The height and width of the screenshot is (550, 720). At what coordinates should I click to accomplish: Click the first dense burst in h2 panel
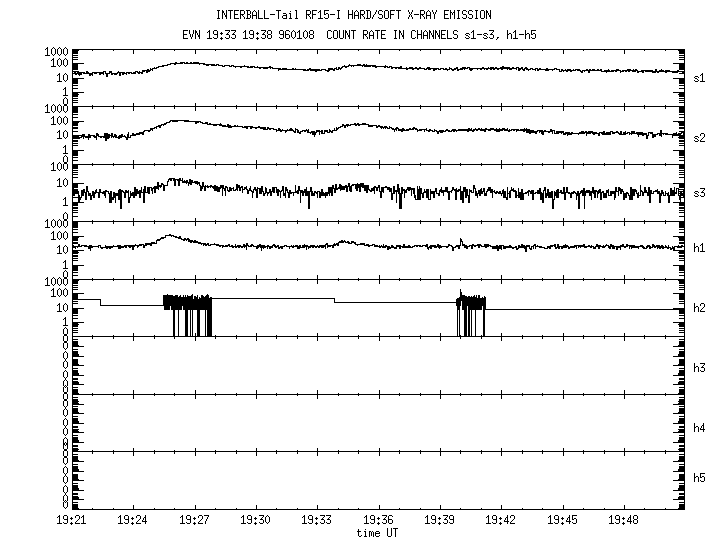187,305
